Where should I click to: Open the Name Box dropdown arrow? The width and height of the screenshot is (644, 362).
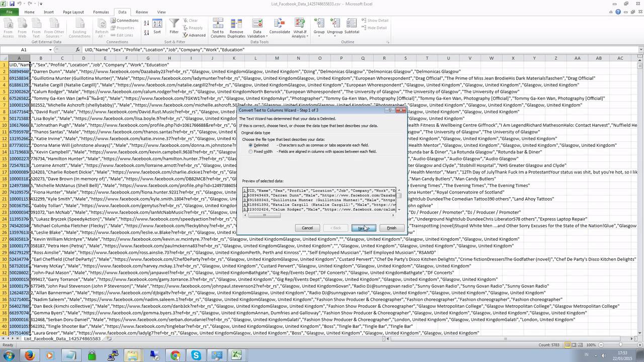[x=50, y=50]
